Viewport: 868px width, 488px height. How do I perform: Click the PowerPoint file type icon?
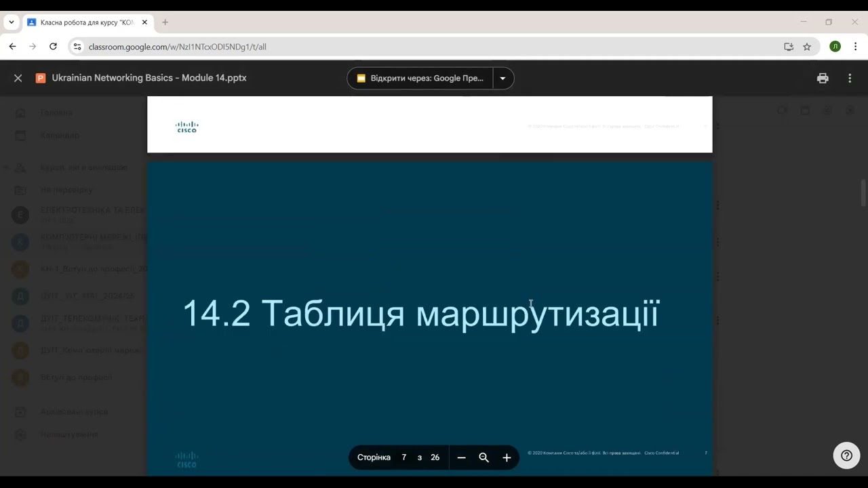coord(41,78)
